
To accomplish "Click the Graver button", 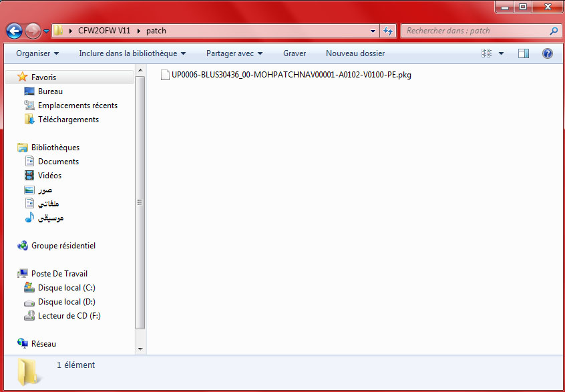I will (295, 53).
